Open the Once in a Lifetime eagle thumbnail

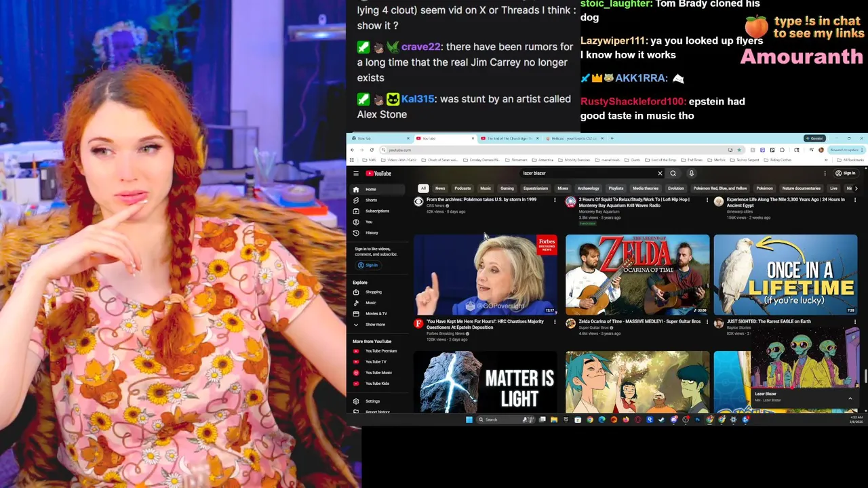pyautogui.click(x=785, y=274)
